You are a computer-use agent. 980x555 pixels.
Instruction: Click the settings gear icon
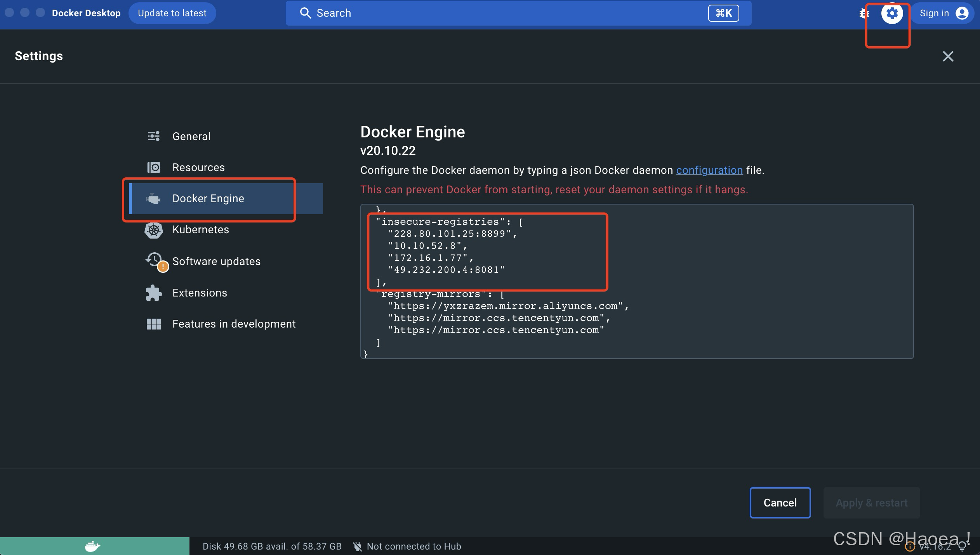pyautogui.click(x=892, y=14)
